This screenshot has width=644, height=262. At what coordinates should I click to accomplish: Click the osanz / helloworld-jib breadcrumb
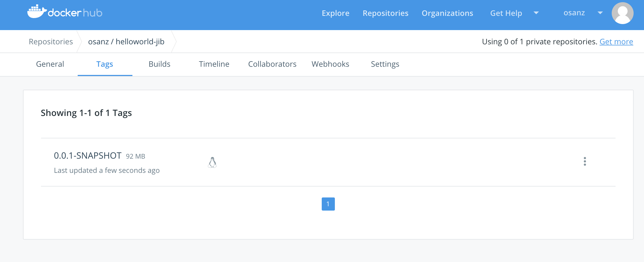click(x=126, y=42)
